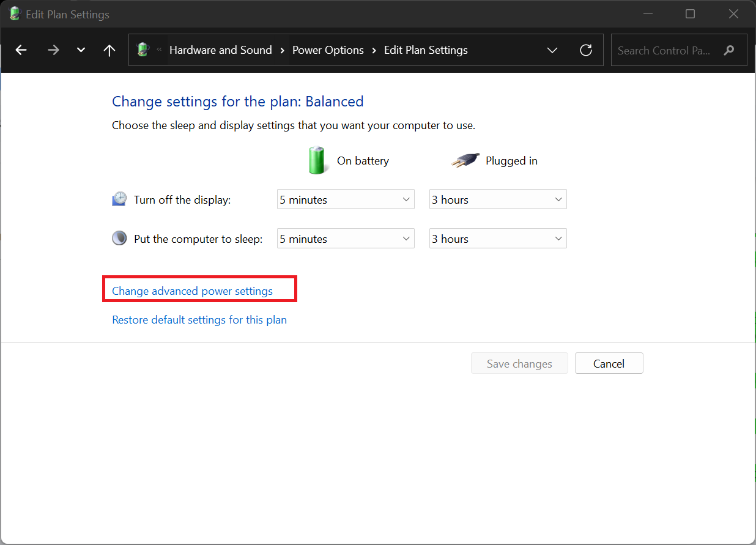Open sleep timeout dropdown for On battery
This screenshot has width=756, height=545.
point(346,239)
